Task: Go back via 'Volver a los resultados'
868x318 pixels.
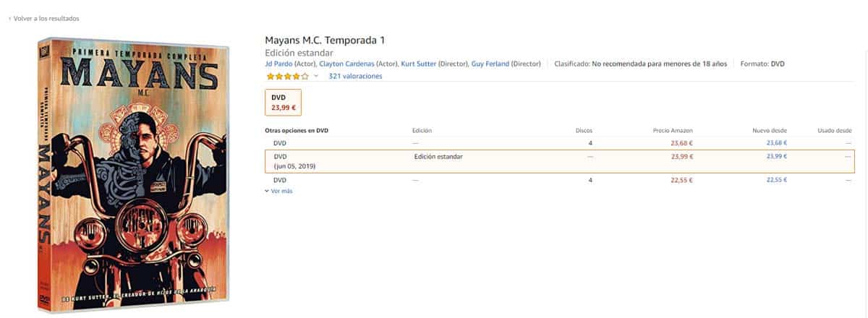Action: (x=44, y=18)
